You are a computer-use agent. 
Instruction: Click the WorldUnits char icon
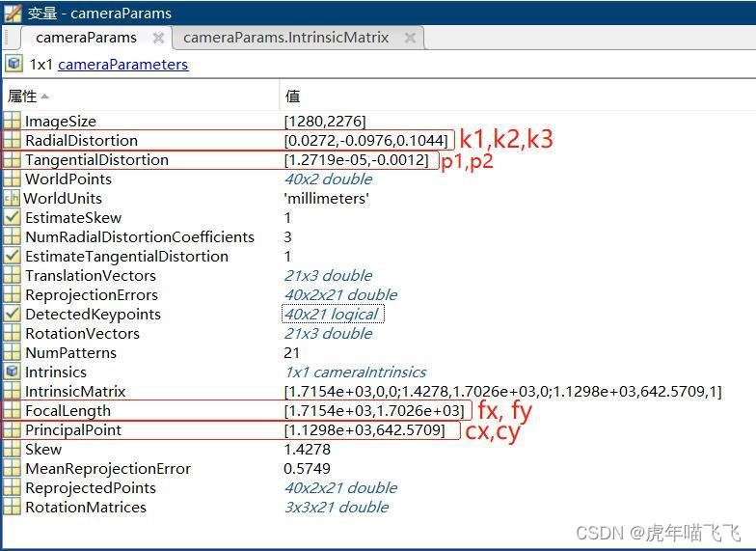pyautogui.click(x=12, y=198)
